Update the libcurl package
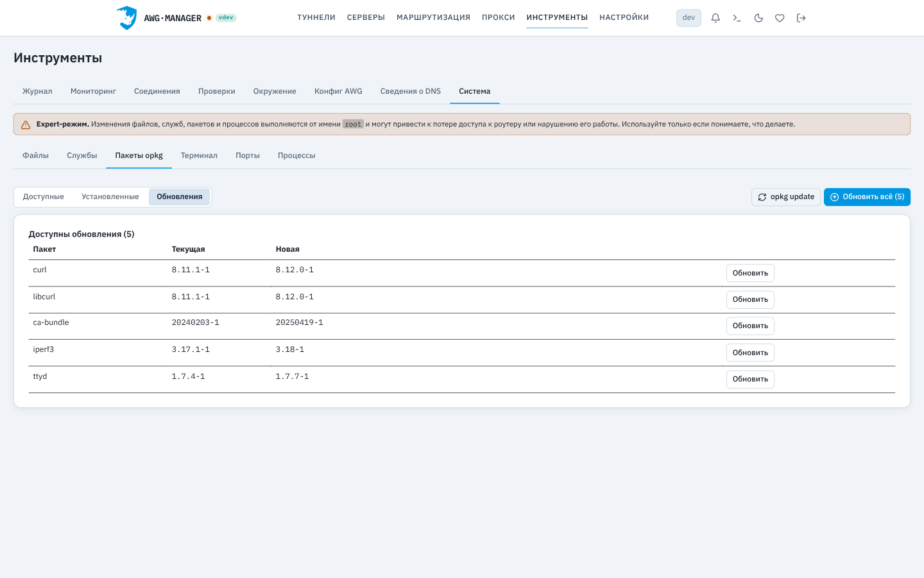The height and width of the screenshot is (578, 924). coord(750,299)
